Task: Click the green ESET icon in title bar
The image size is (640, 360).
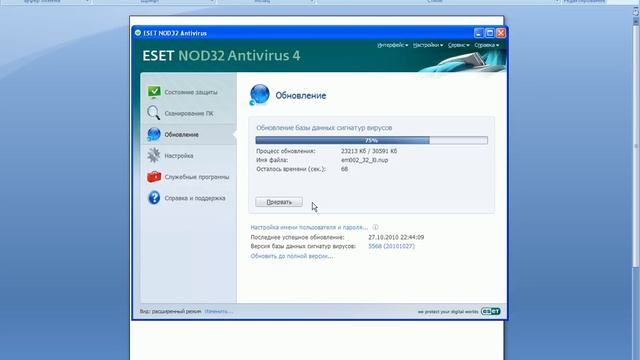Action: point(138,33)
